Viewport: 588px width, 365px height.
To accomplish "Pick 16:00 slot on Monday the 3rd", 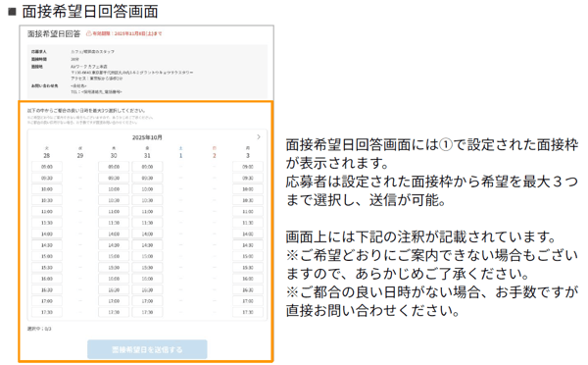I will click(x=248, y=279).
